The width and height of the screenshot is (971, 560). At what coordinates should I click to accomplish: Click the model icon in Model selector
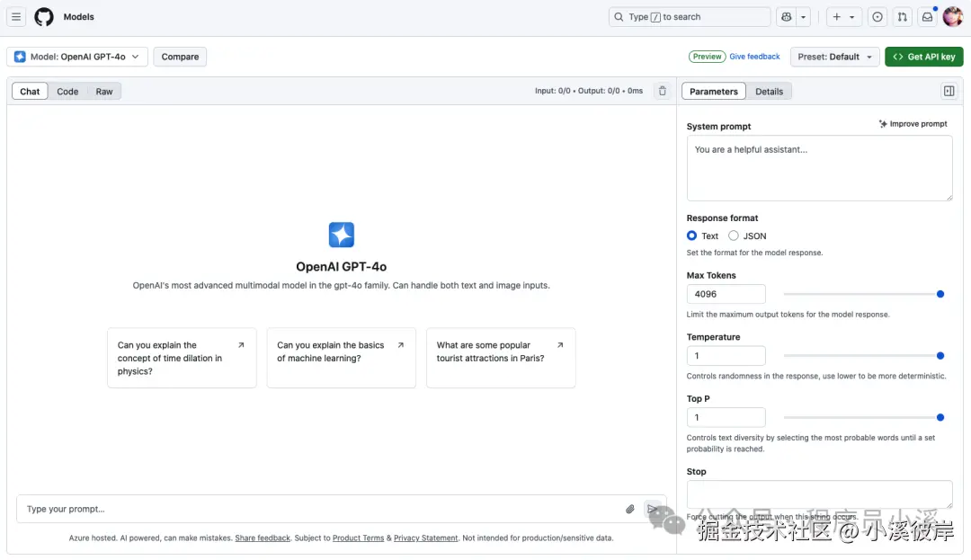[20, 57]
